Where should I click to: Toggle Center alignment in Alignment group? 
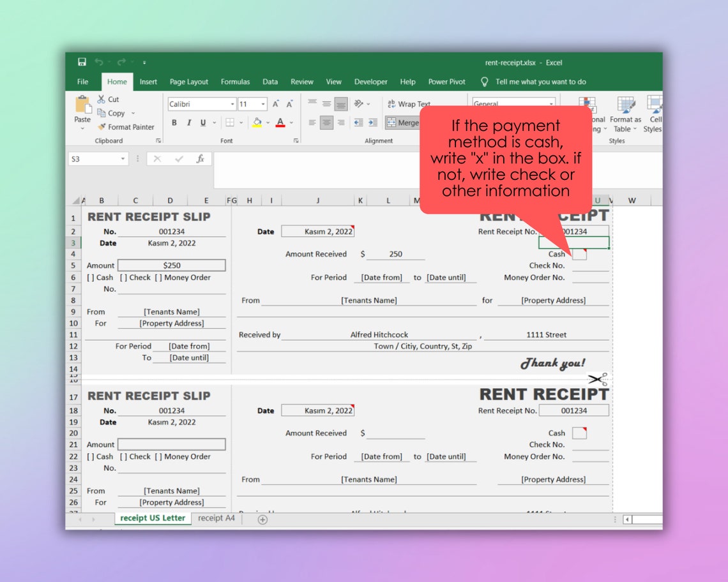coord(326,123)
